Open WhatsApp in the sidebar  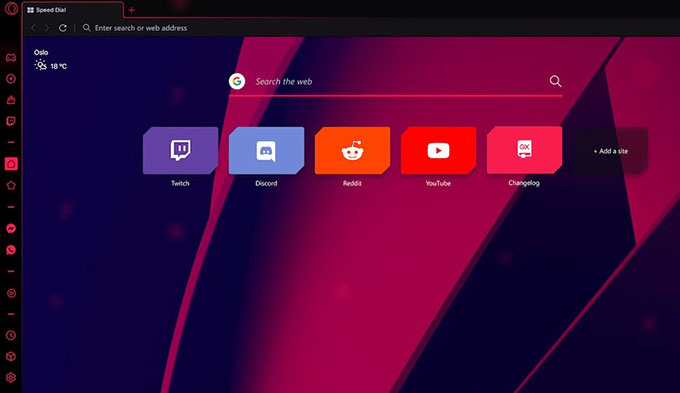coord(11,250)
